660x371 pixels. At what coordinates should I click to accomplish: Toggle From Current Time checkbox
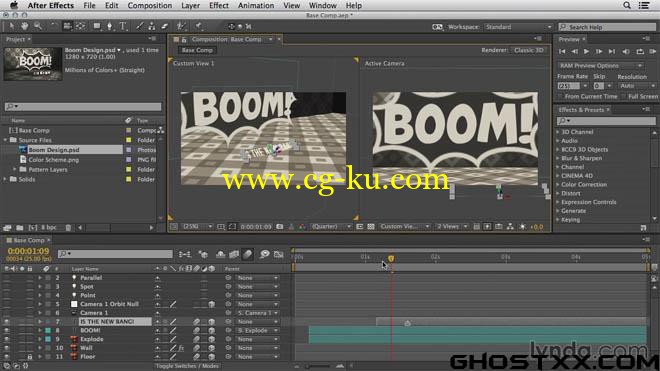tap(560, 96)
